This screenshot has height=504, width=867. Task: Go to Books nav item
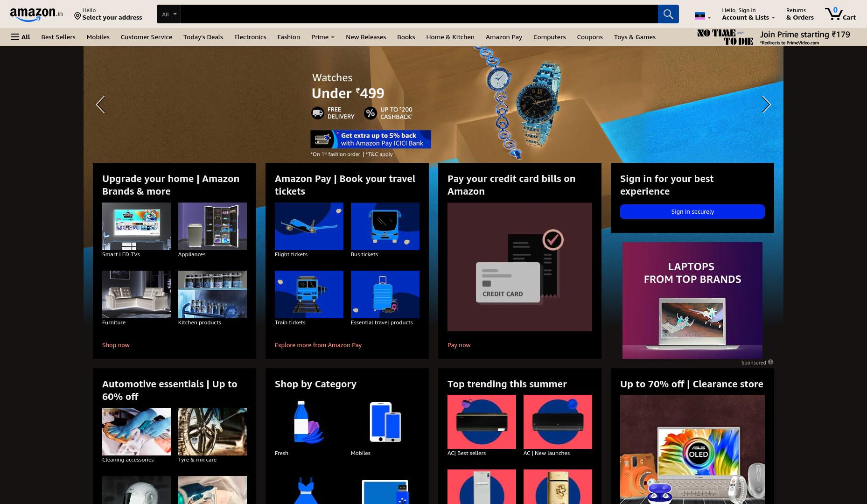(406, 37)
